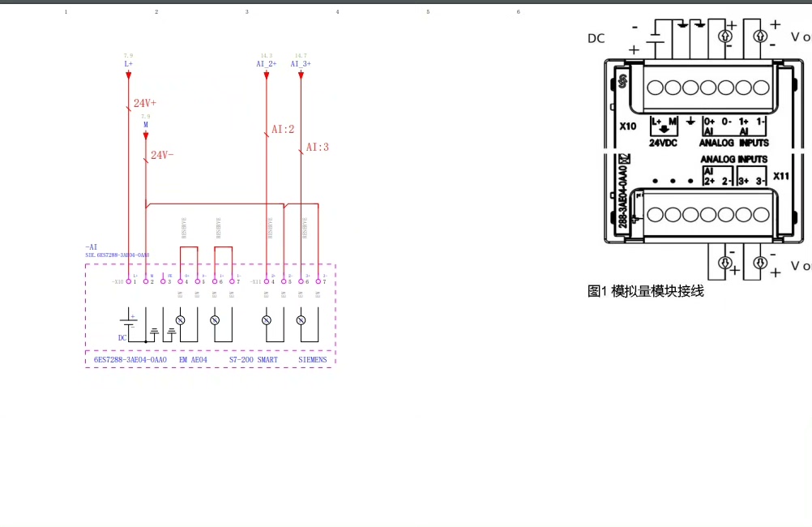Click the red arrowhead below AI_2+
This screenshot has height=527, width=812.
(x=266, y=75)
